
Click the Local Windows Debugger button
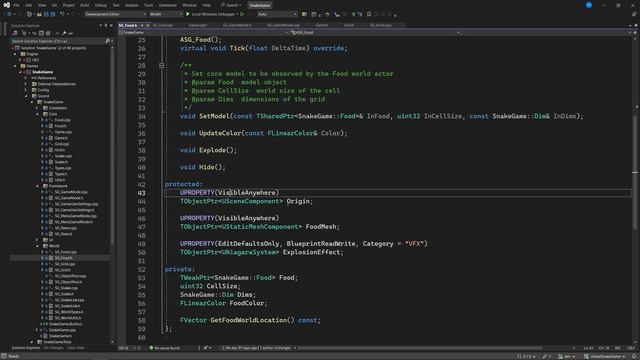[213, 14]
